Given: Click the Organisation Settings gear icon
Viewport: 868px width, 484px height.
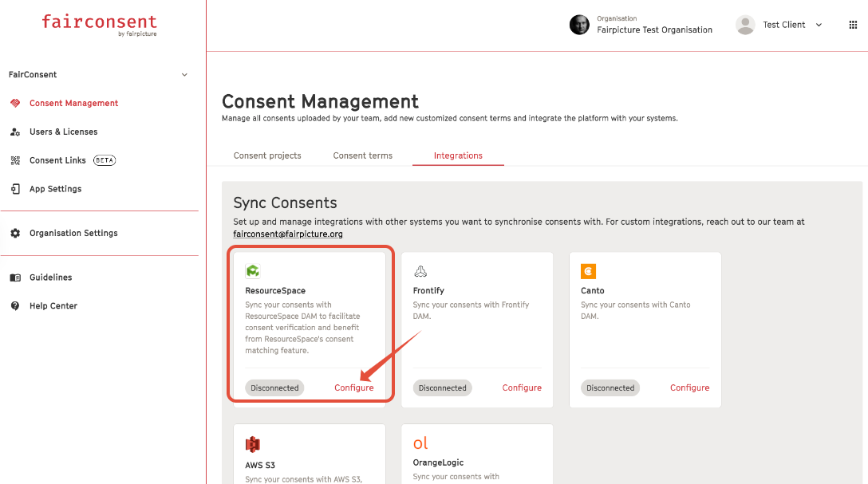Looking at the screenshot, I should click(x=15, y=233).
